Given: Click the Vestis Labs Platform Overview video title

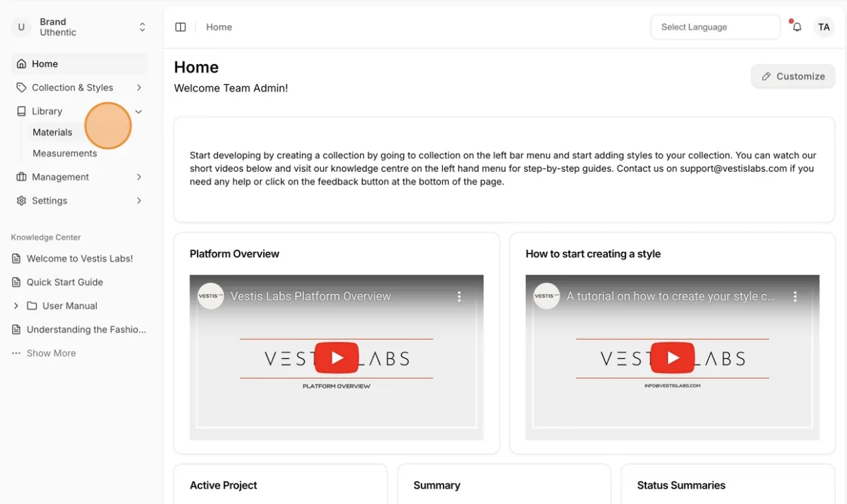Looking at the screenshot, I should click(x=311, y=296).
